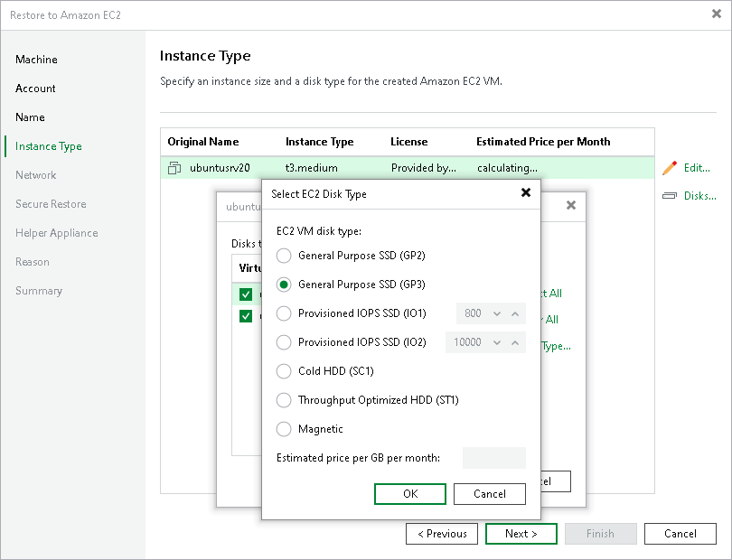The image size is (732, 560).
Task: Open the Account wizard step
Action: tap(35, 89)
